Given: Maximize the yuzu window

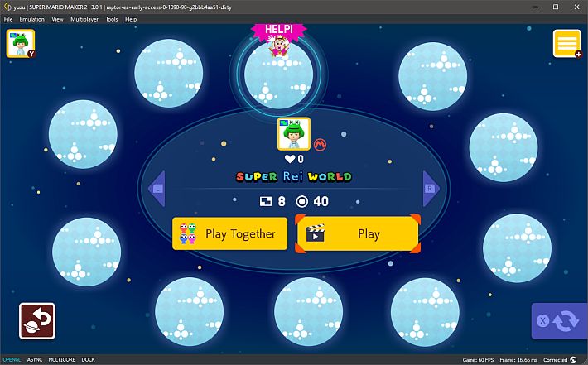Looking at the screenshot, I should (x=556, y=7).
